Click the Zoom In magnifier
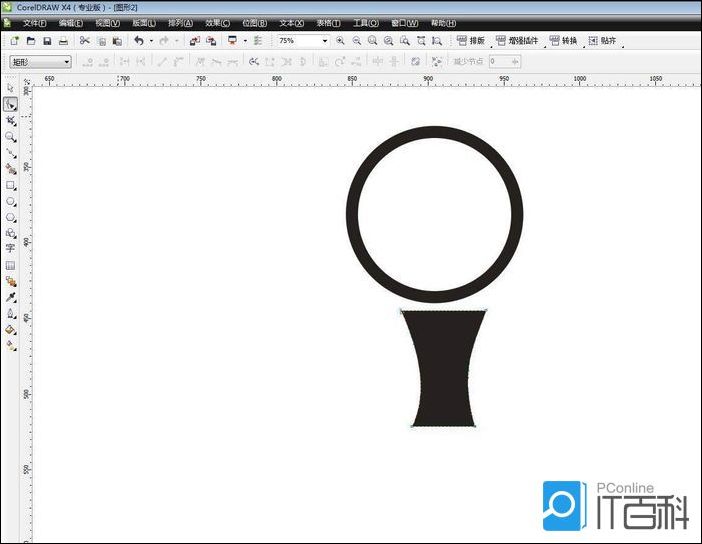Image resolution: width=702 pixels, height=544 pixels. (340, 41)
